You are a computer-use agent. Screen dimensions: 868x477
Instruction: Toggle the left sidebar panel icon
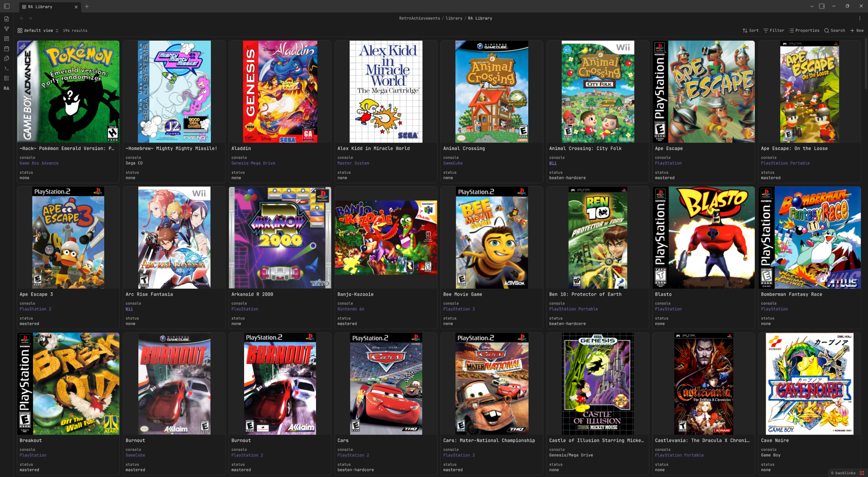(6, 6)
